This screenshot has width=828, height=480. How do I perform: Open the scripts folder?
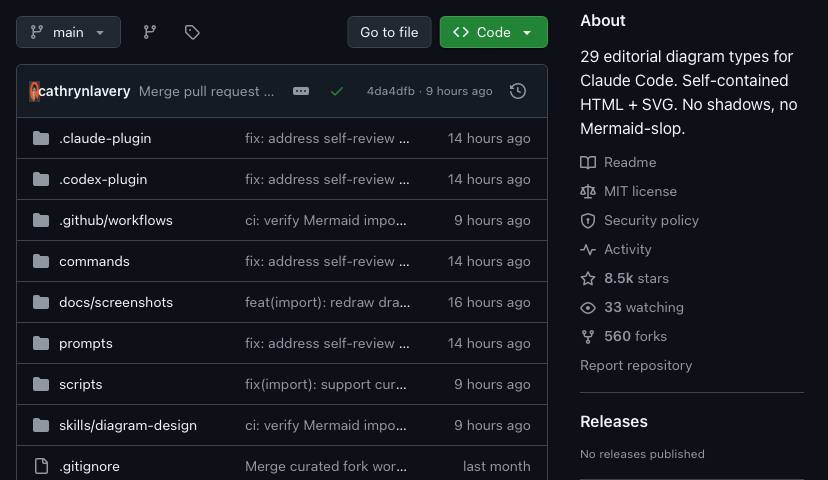(80, 384)
